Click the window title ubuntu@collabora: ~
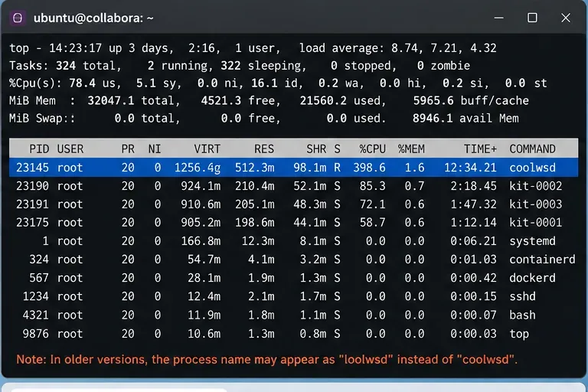 click(x=93, y=18)
